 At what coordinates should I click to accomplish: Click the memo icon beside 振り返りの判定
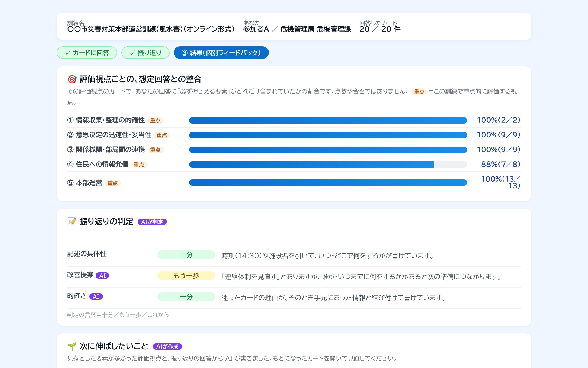tap(72, 222)
